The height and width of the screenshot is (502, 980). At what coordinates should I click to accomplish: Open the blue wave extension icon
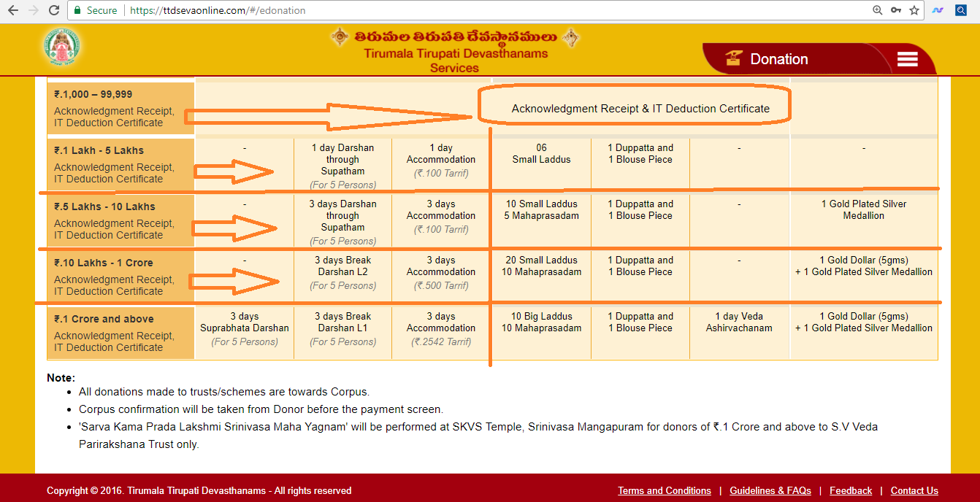(x=938, y=11)
